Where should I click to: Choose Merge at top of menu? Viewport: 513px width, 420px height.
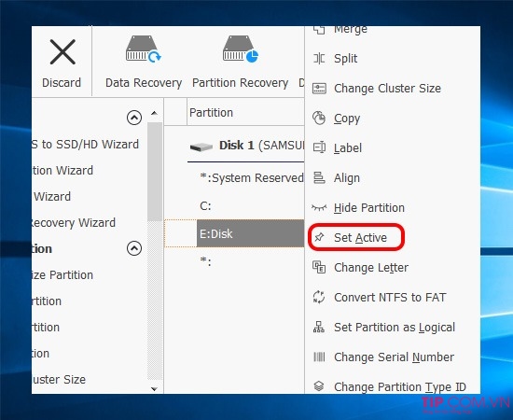click(351, 30)
